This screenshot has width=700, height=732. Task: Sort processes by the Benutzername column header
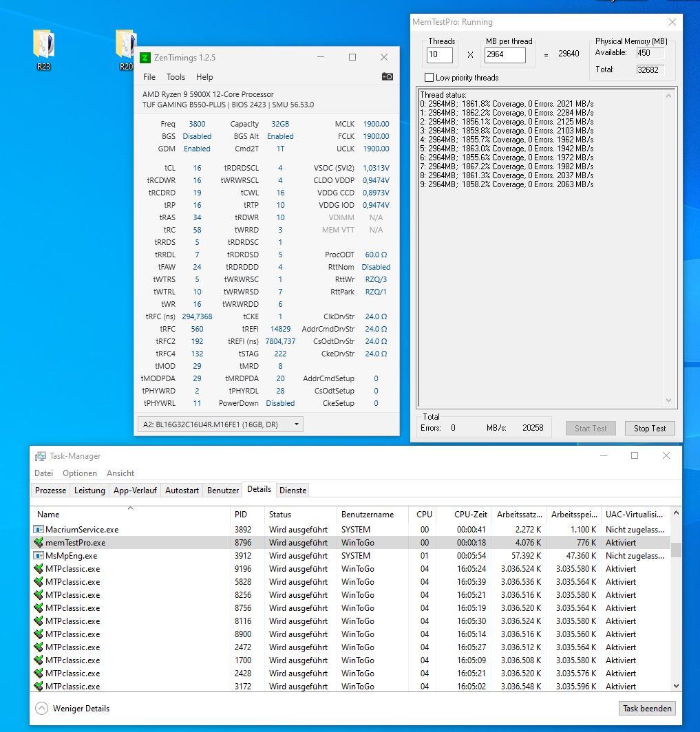click(x=372, y=514)
